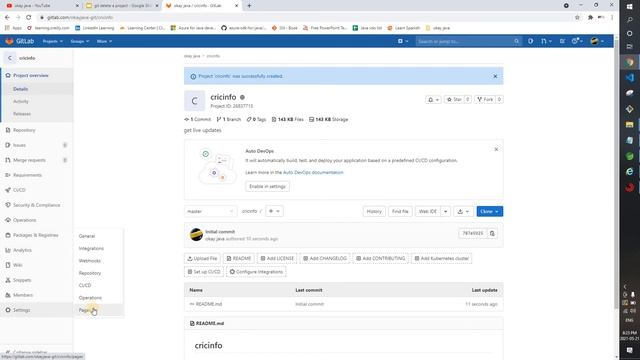Open the blue Clone dropdown
This screenshot has height=360, width=640.
[x=489, y=211]
